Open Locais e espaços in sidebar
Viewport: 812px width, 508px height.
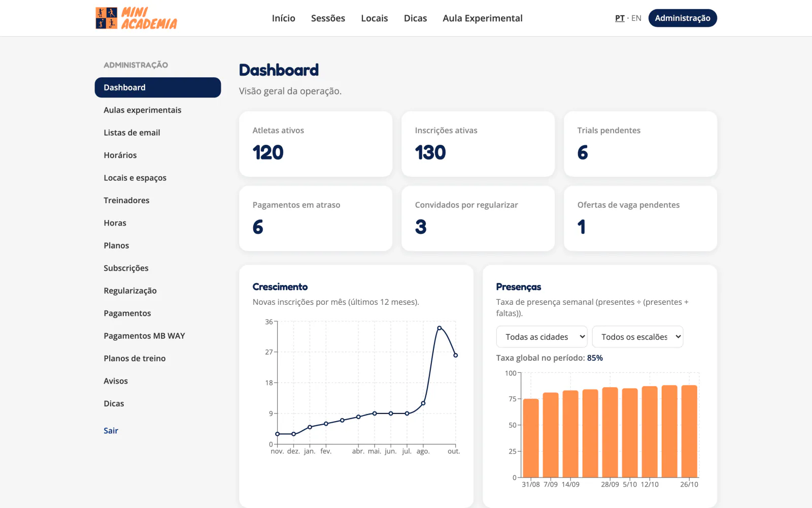click(x=158, y=178)
